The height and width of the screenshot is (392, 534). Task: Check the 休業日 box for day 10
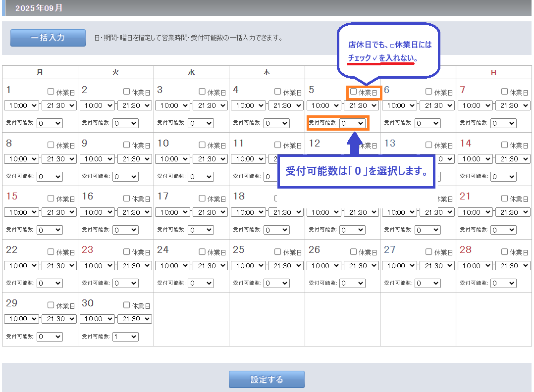pyautogui.click(x=202, y=145)
